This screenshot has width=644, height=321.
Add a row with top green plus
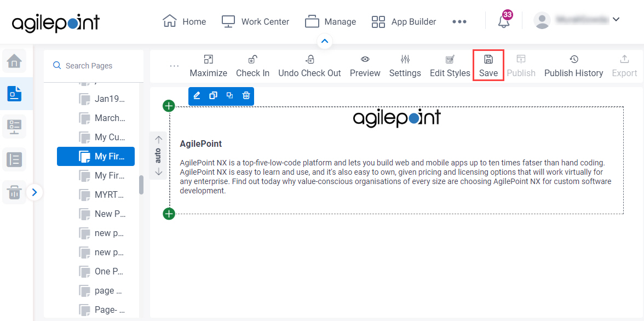click(169, 106)
